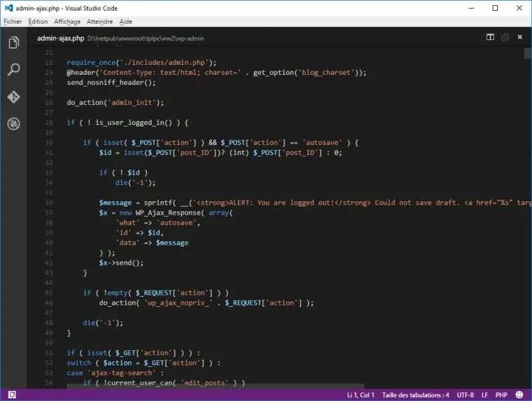Click '$x->send();' on line 42
The width and height of the screenshot is (532, 401).
tap(121, 263)
